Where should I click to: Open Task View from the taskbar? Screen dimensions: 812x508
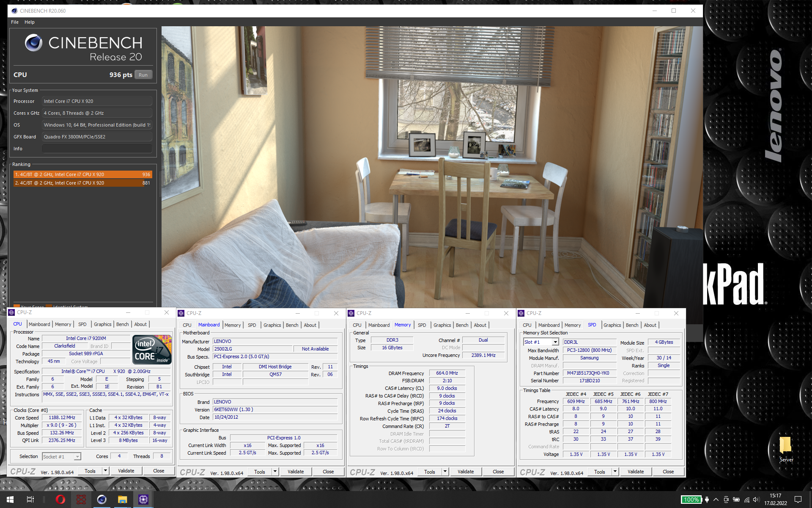click(x=30, y=500)
